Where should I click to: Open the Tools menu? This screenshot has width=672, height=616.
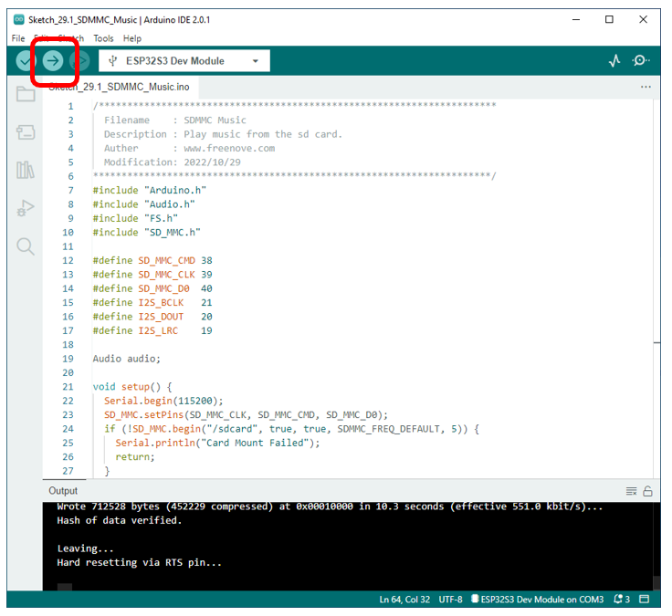[103, 38]
